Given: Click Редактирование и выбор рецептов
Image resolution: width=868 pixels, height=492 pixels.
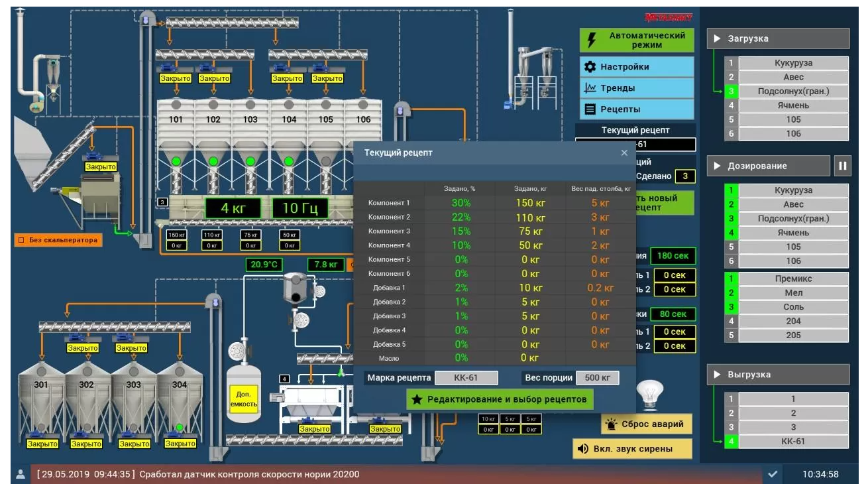Looking at the screenshot, I should coord(500,399).
